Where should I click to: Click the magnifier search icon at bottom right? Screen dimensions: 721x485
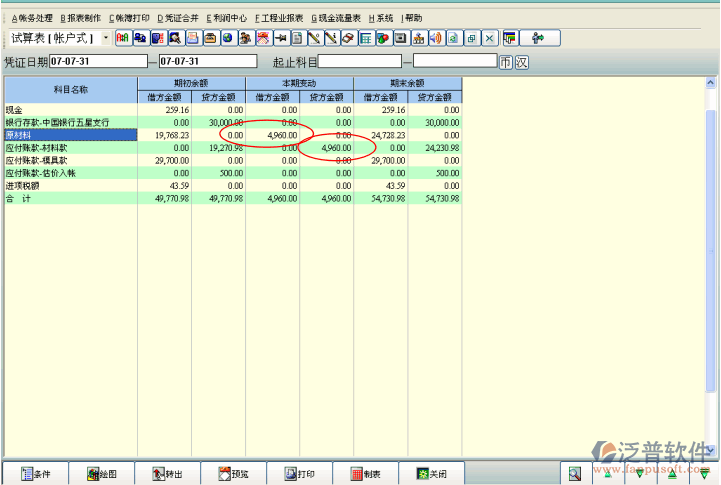point(575,474)
